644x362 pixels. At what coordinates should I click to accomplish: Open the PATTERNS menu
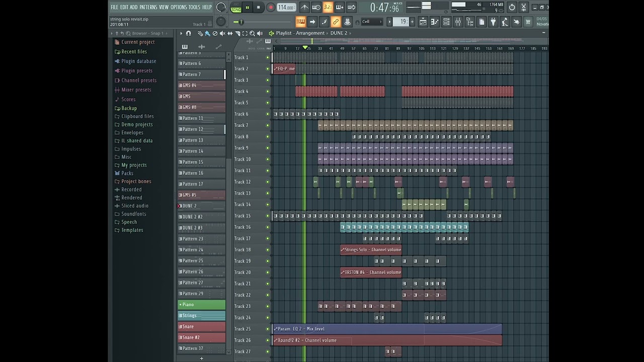[148, 7]
